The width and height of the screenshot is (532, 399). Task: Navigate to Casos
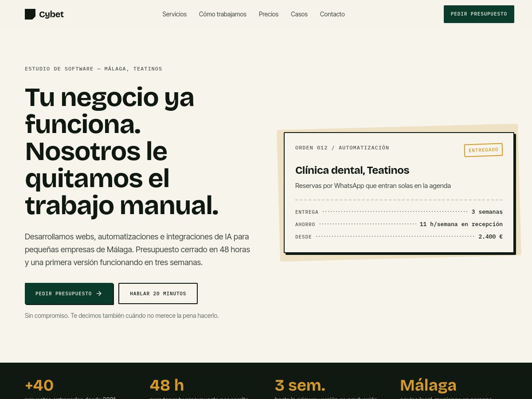pos(299,14)
